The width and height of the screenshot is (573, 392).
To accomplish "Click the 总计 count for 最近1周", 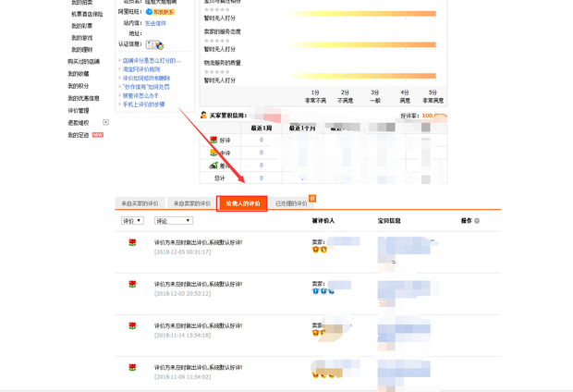I will (262, 178).
